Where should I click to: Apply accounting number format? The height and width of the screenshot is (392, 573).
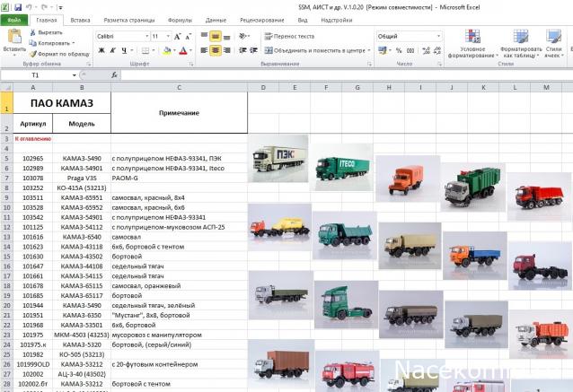383,50
